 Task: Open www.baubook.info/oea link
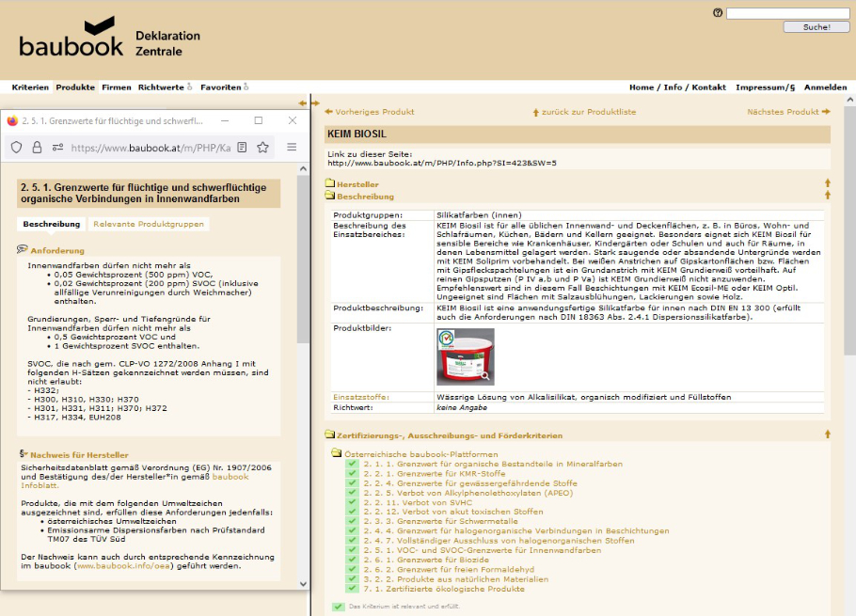coord(123,566)
